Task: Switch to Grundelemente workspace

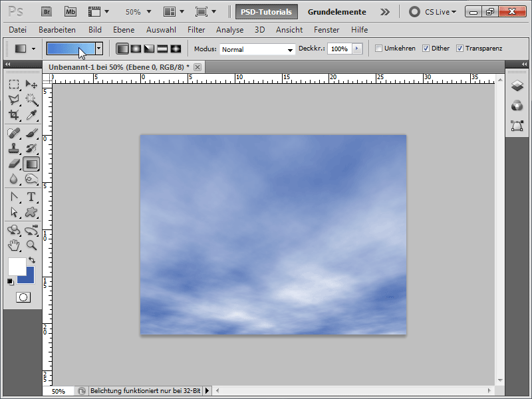Action: [x=336, y=12]
